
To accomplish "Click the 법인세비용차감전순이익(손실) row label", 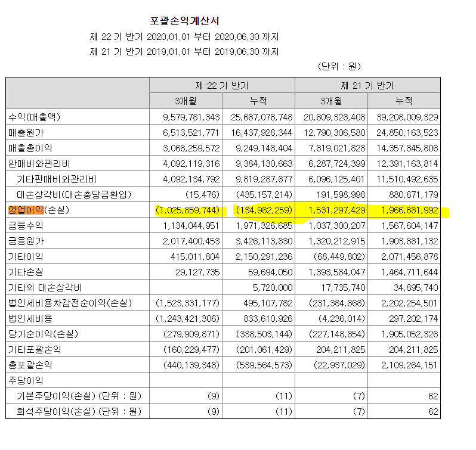I will 70,303.
